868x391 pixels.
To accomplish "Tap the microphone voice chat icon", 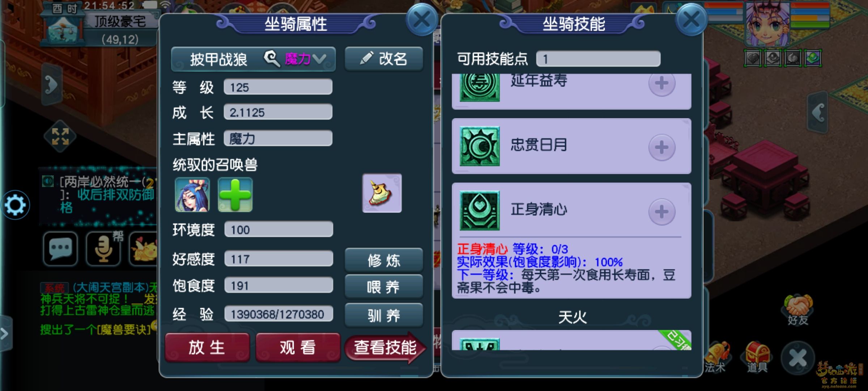I will point(103,249).
